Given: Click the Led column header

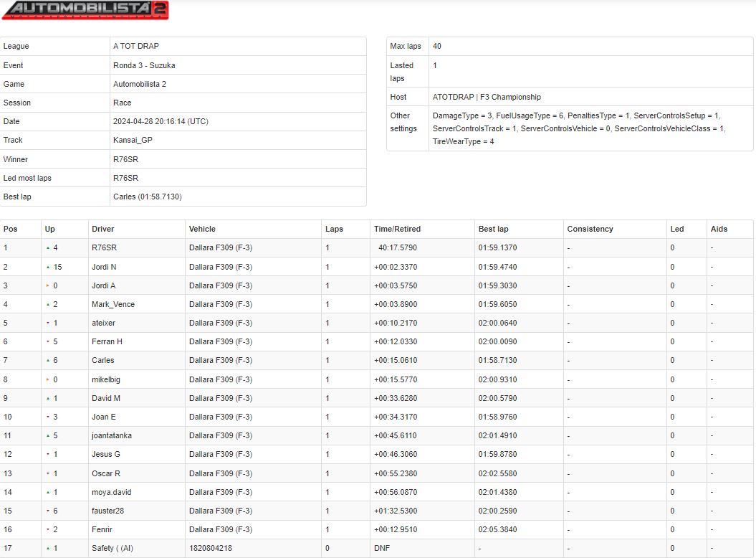Looking at the screenshot, I should point(677,229).
